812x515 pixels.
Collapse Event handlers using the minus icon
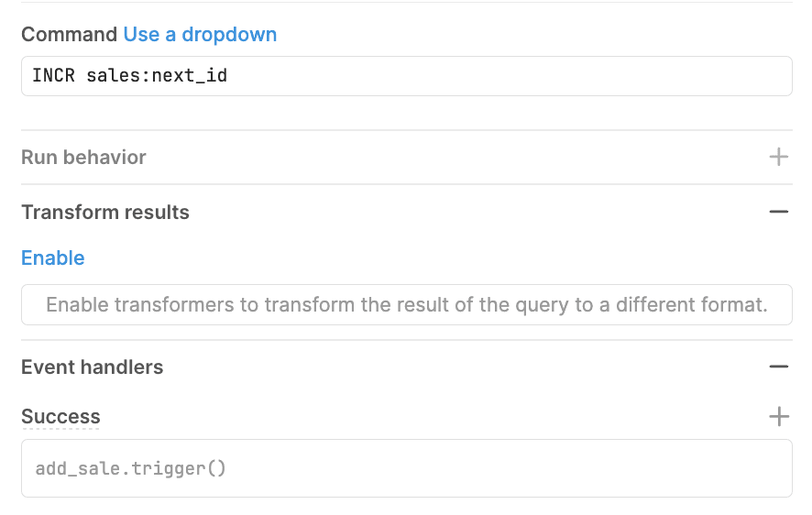click(778, 367)
